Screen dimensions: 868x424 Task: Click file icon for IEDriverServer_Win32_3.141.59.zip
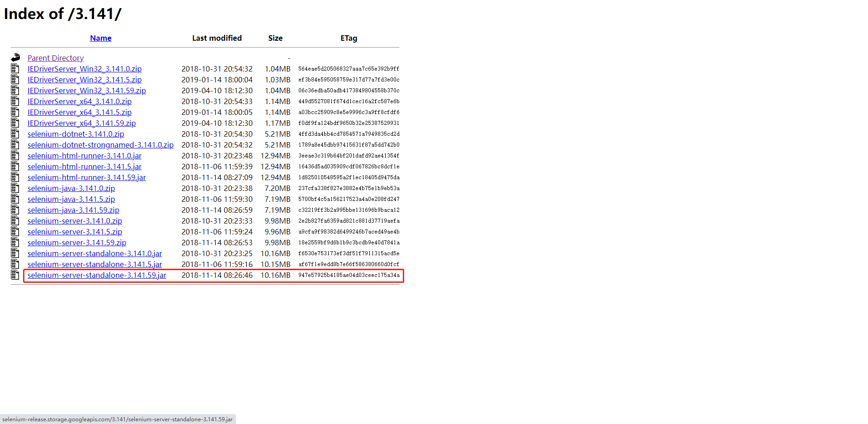(x=15, y=90)
